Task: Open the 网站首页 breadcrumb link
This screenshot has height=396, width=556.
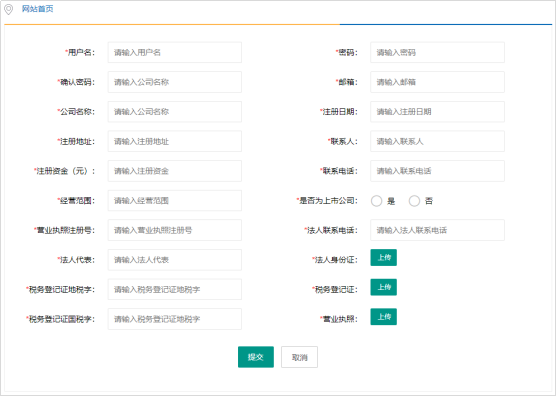Action: [x=38, y=9]
